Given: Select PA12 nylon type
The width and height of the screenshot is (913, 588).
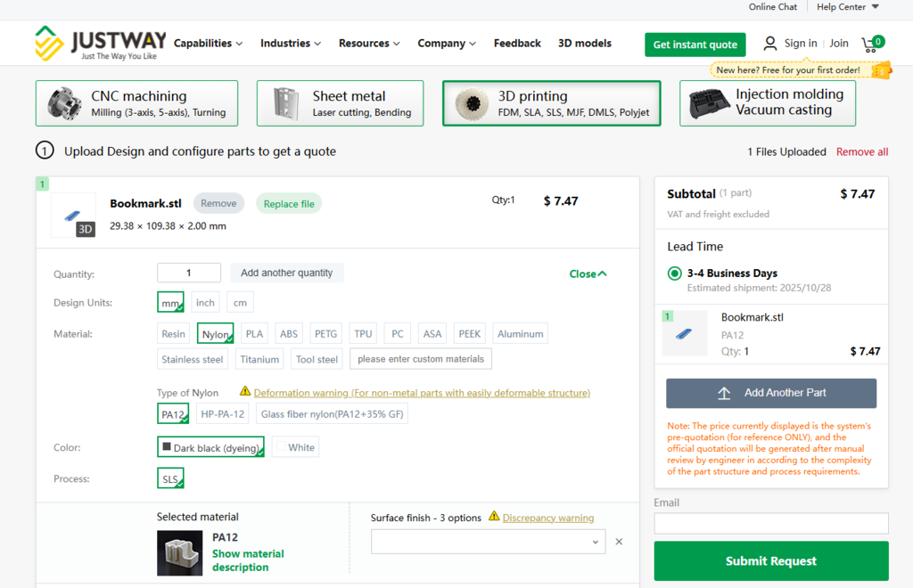Looking at the screenshot, I should pyautogui.click(x=173, y=414).
